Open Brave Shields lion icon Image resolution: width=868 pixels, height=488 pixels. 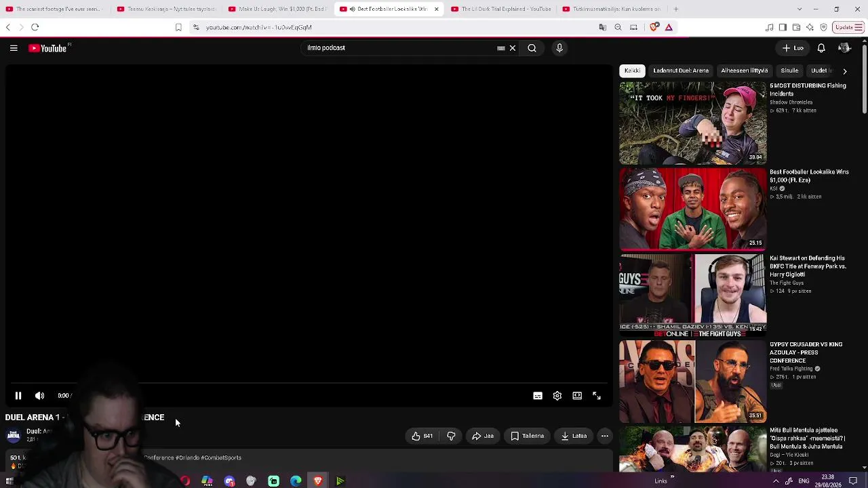[x=654, y=27]
